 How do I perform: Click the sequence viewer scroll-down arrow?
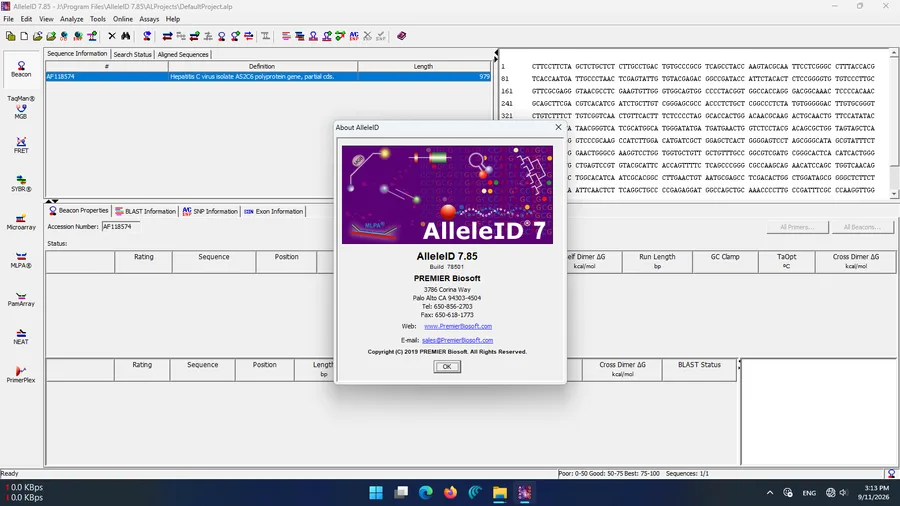click(x=894, y=194)
